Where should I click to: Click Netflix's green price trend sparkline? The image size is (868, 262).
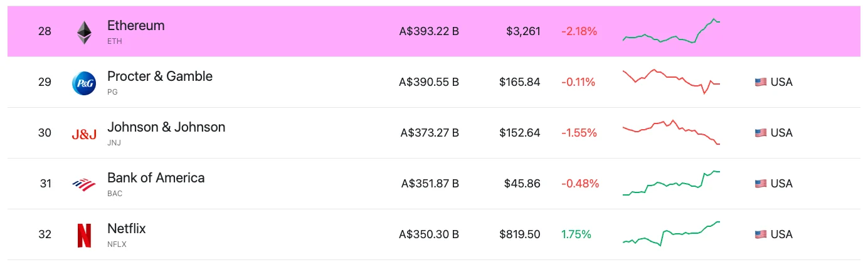(671, 234)
